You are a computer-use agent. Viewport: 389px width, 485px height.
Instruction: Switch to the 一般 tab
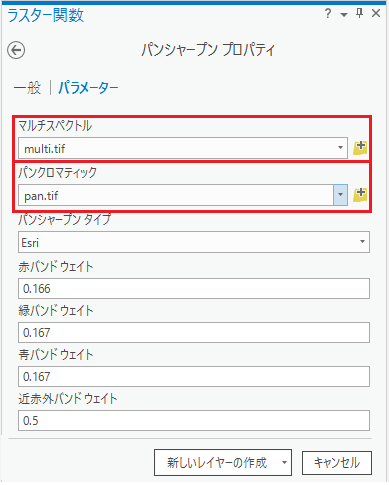click(27, 88)
